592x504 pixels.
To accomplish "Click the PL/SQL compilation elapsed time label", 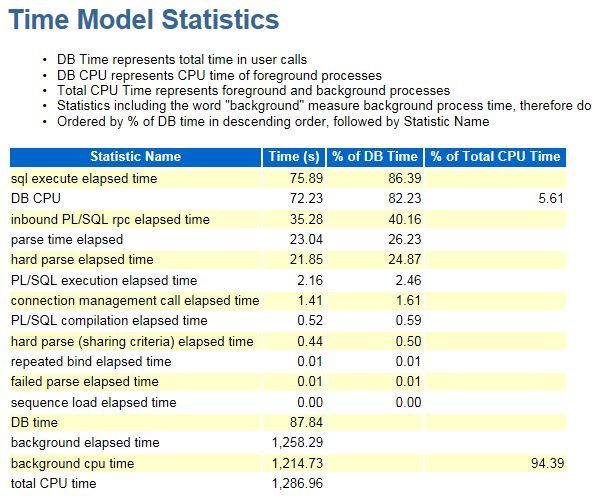I will (x=109, y=321).
